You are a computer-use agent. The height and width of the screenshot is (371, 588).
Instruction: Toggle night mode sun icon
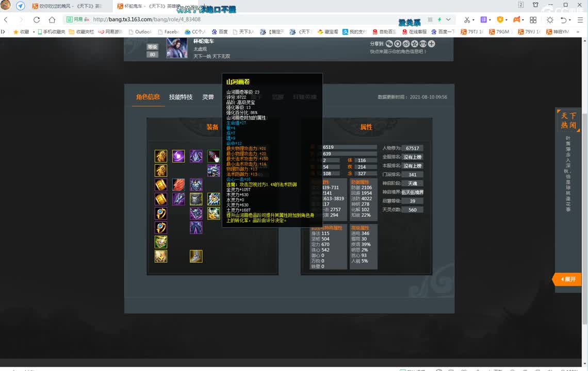(550, 20)
